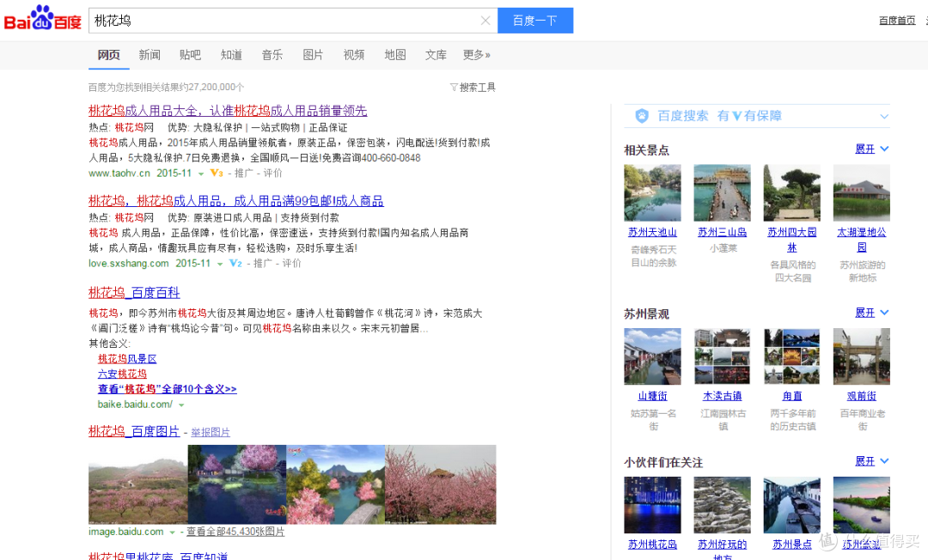Expand the 苏州景观 section with 展开
This screenshot has width=928, height=560.
(872, 313)
